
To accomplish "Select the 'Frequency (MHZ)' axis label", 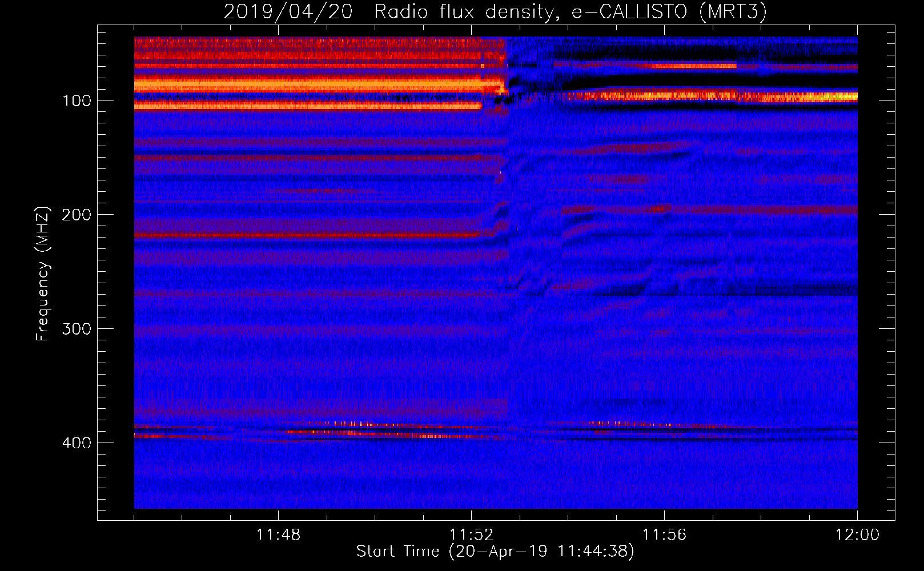I will [x=43, y=274].
